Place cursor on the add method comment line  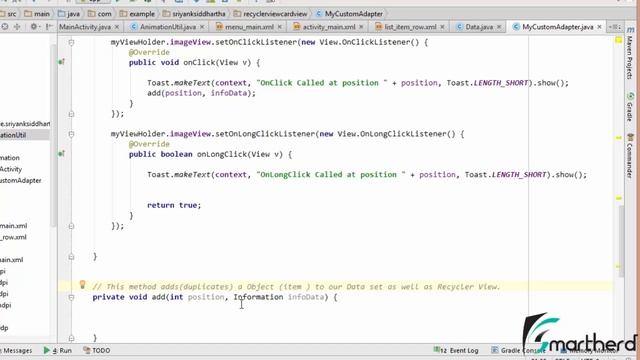296,287
